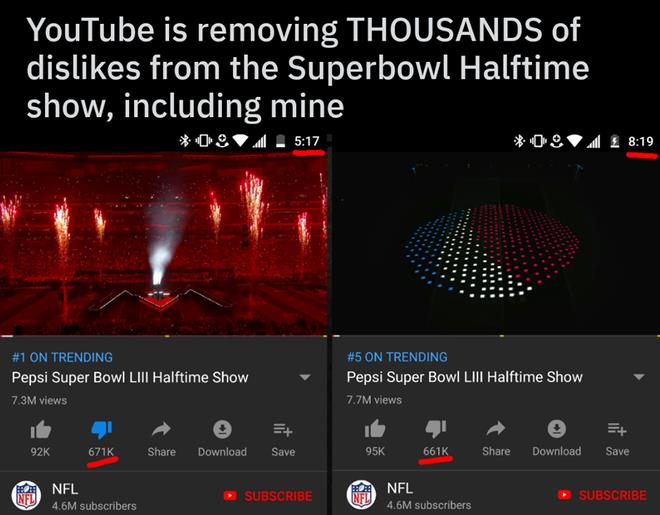Viewport: 660px width, 515px height.
Task: Tap Download icon in the right screenshot
Action: coord(556,429)
